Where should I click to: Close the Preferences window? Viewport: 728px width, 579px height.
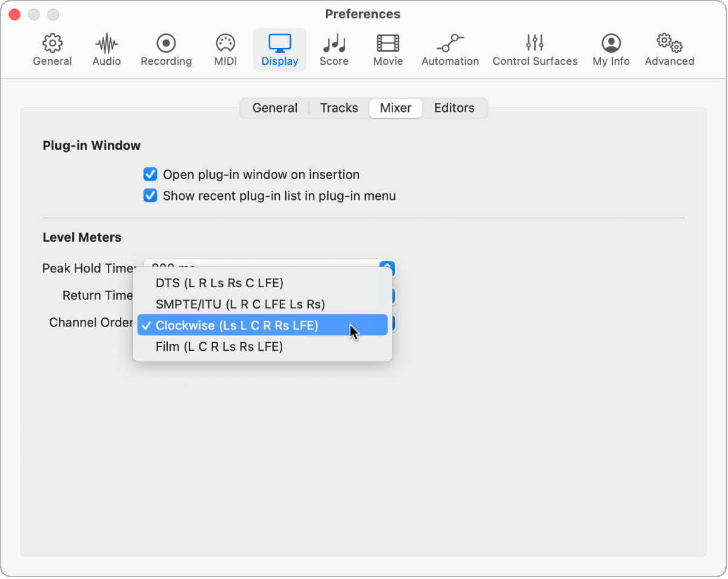click(x=15, y=14)
